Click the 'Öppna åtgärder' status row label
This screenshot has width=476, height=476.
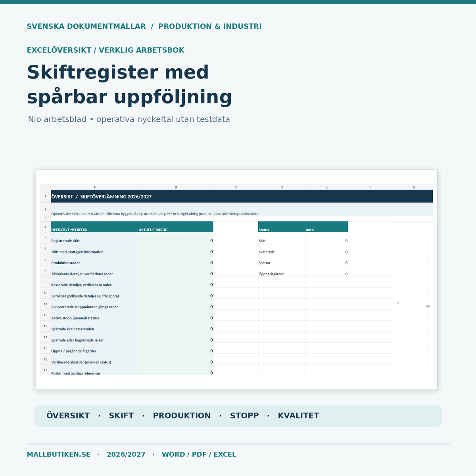pos(282,271)
